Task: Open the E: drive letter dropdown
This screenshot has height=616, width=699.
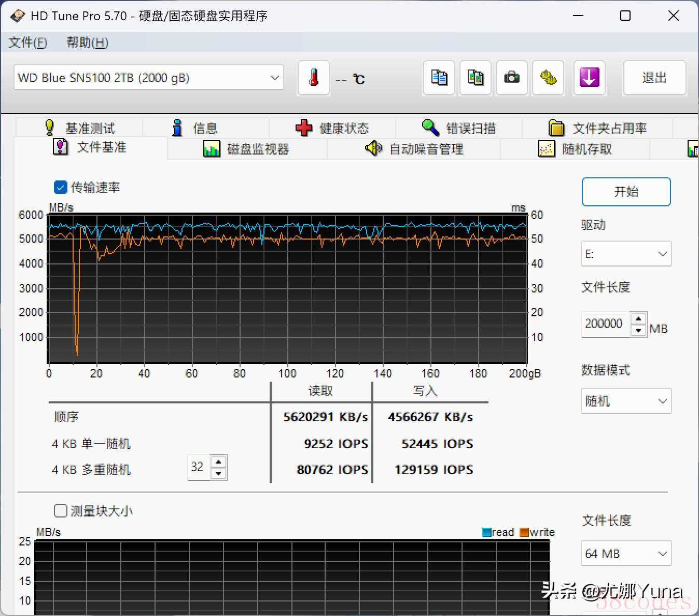Action: [626, 254]
